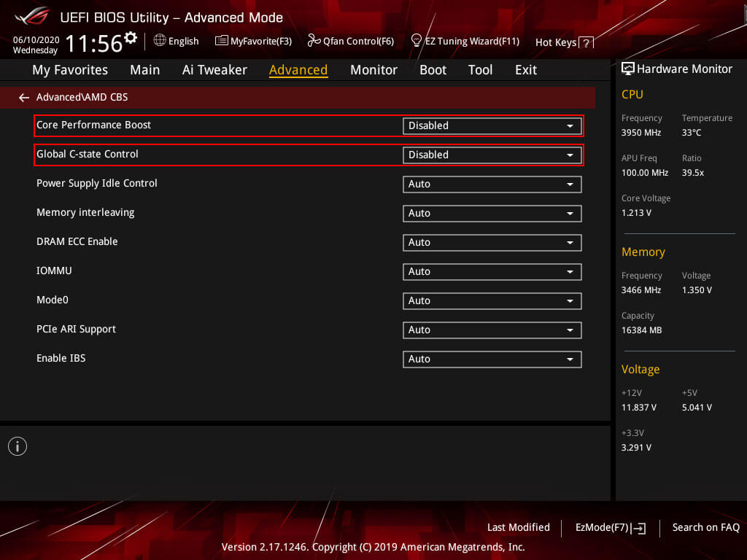Image resolution: width=747 pixels, height=560 pixels.
Task: Click the +5V value 5.041 V
Action: pos(697,408)
